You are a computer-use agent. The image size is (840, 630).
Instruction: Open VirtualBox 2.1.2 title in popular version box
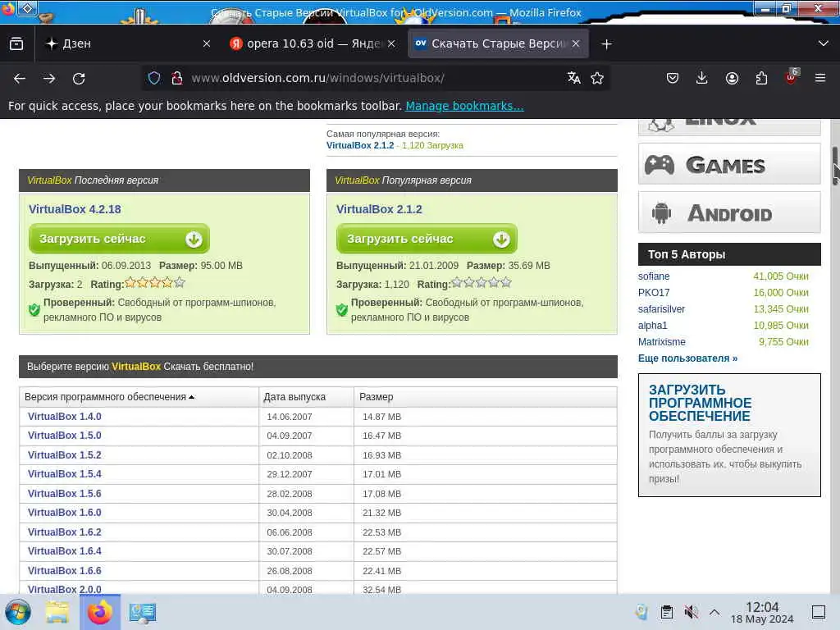click(379, 209)
